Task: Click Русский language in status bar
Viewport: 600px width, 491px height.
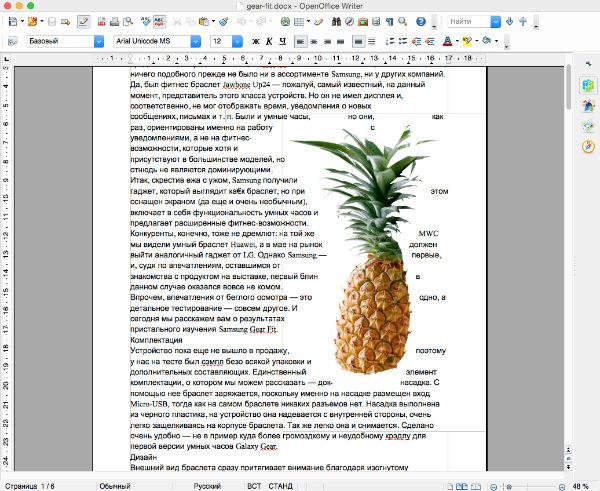Action: click(207, 486)
